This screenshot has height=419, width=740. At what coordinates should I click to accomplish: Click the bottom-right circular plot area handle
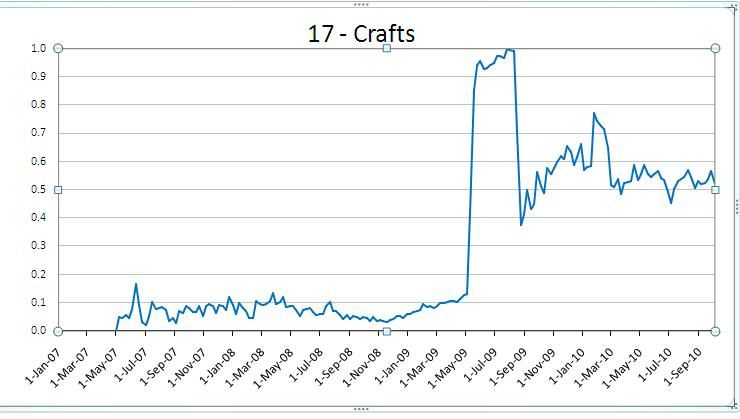coord(715,331)
